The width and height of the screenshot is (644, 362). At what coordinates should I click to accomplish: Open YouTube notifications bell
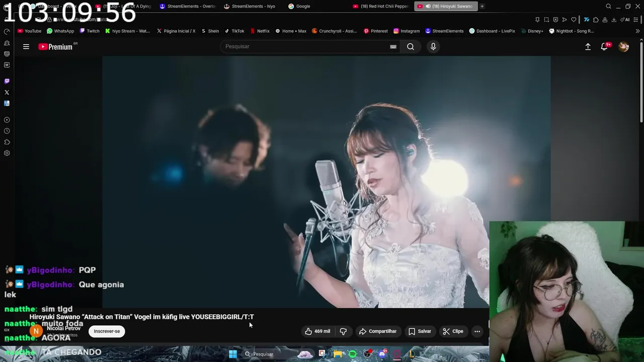(604, 46)
